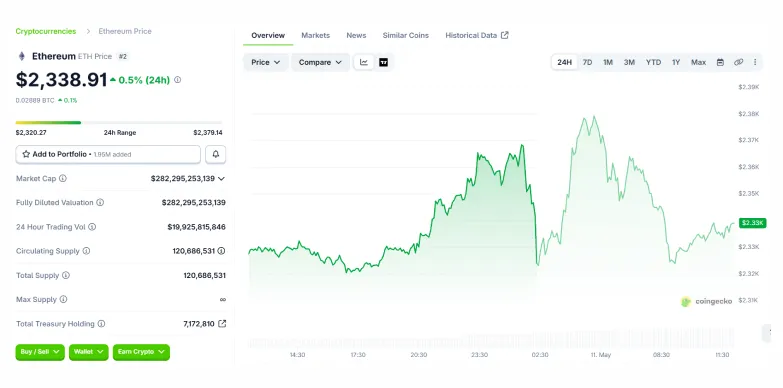Open the Price dropdown

tap(266, 62)
